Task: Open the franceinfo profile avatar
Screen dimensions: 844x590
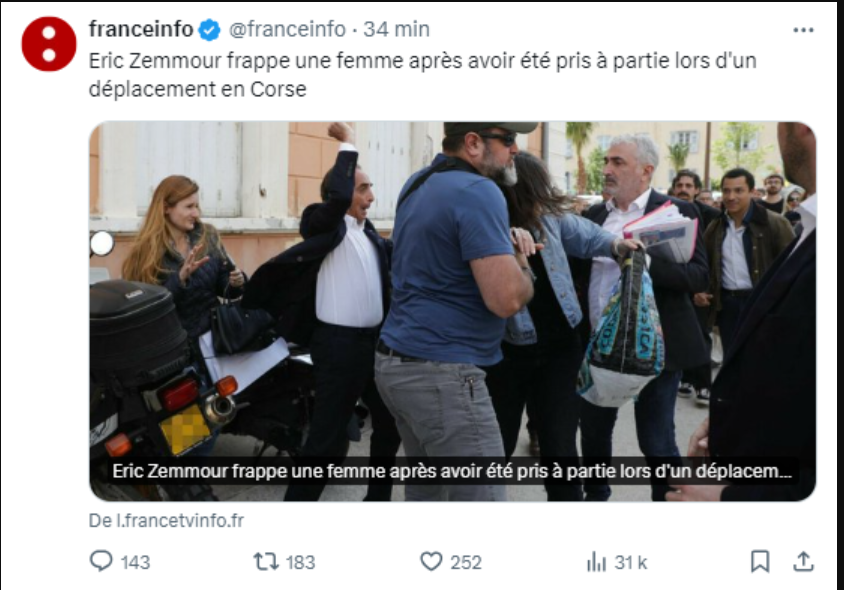Action: tap(49, 44)
